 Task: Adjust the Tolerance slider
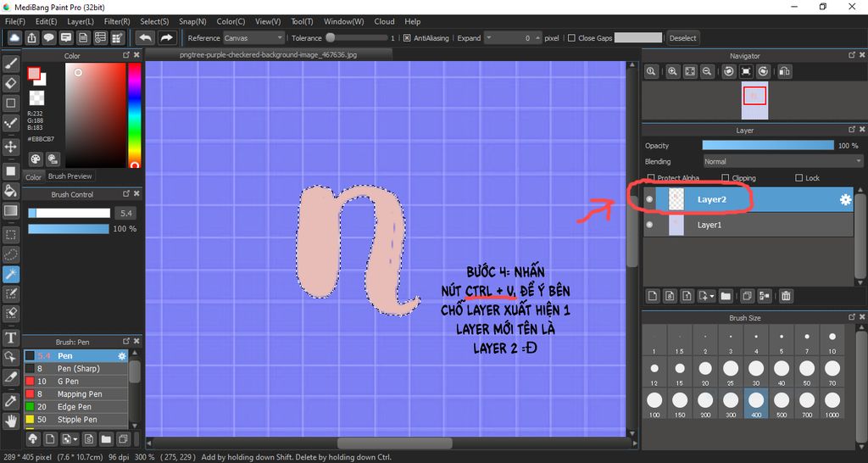357,38
